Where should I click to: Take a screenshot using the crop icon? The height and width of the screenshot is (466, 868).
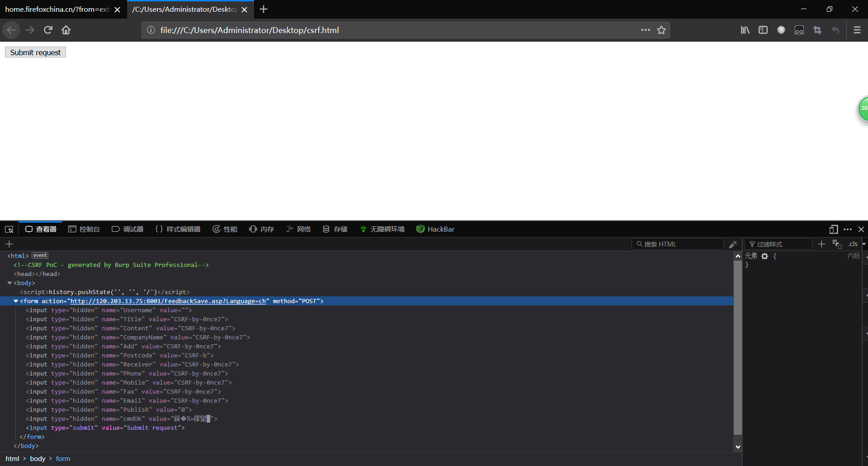[x=817, y=30]
